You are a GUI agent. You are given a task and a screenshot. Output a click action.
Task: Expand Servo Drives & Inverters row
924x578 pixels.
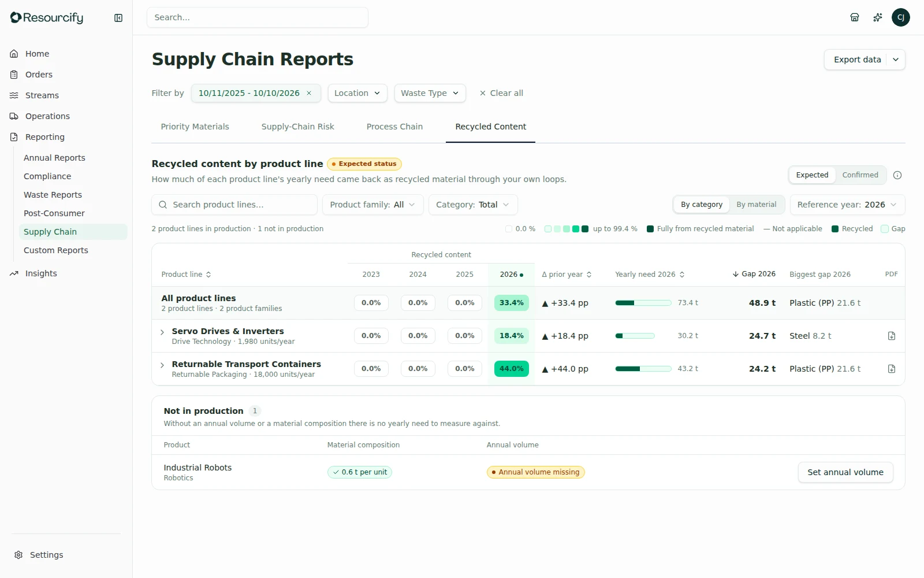point(162,332)
